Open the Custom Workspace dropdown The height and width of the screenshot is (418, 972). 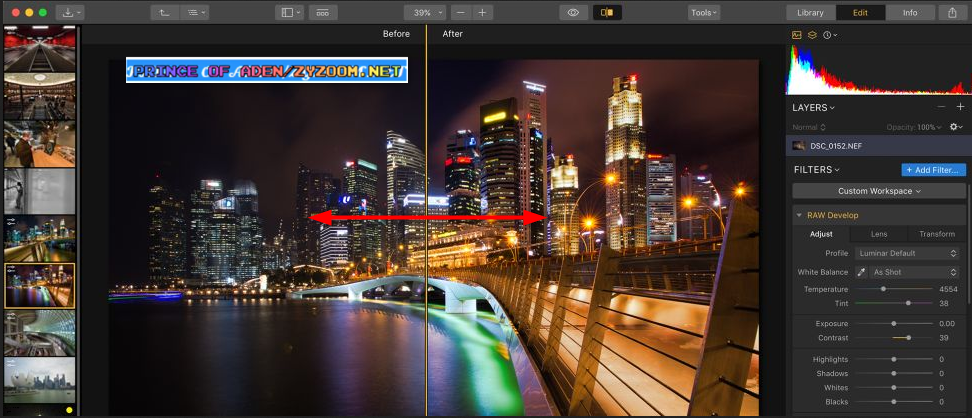tap(879, 191)
